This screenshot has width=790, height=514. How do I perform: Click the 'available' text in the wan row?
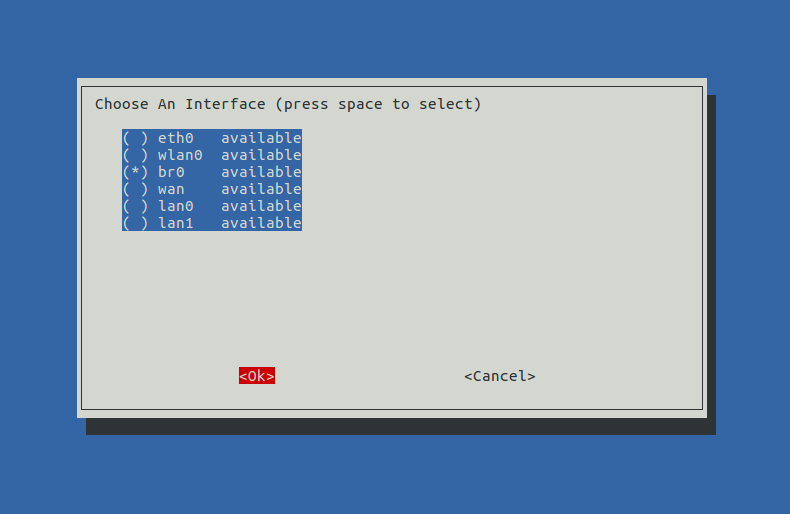(x=261, y=189)
